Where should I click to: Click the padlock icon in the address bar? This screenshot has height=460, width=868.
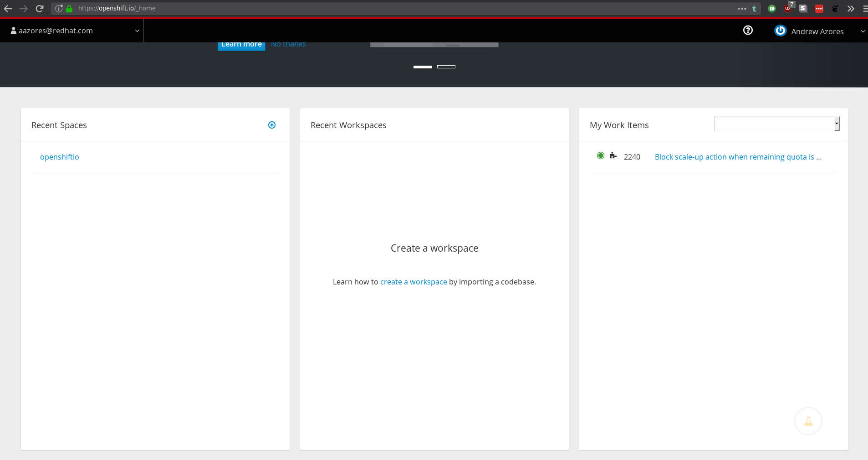[x=69, y=8]
